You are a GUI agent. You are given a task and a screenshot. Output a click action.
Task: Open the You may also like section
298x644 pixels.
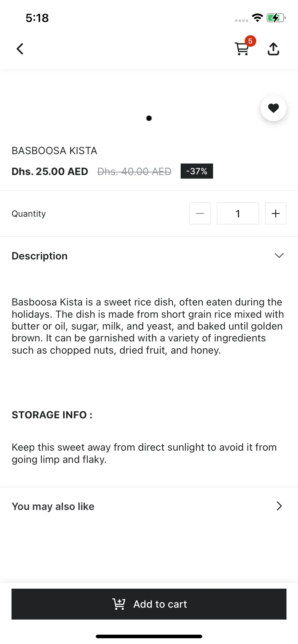click(x=53, y=506)
